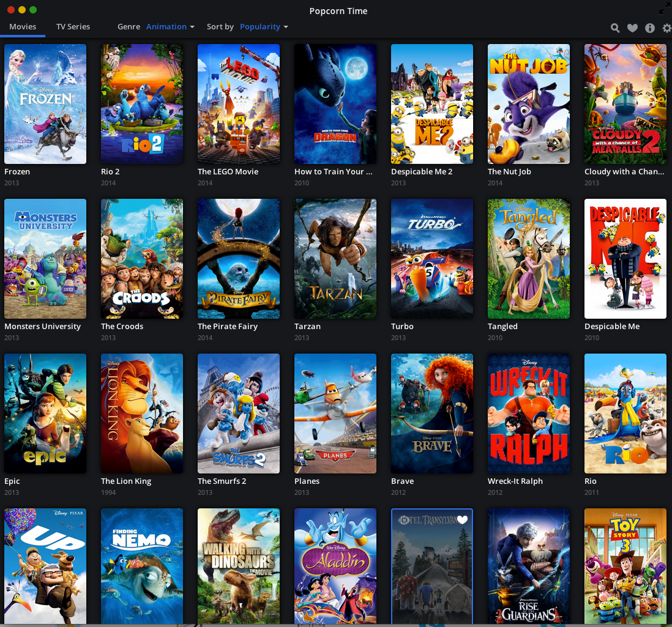The image size is (672, 627).
Task: Toggle fullscreen with the arrows icon
Action: pos(664,9)
